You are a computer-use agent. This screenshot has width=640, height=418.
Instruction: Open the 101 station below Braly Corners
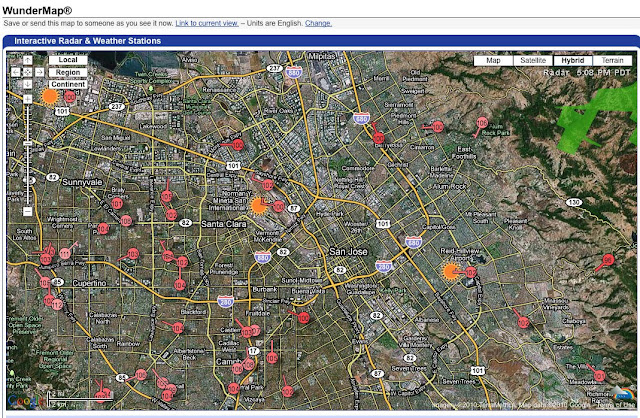(x=117, y=203)
